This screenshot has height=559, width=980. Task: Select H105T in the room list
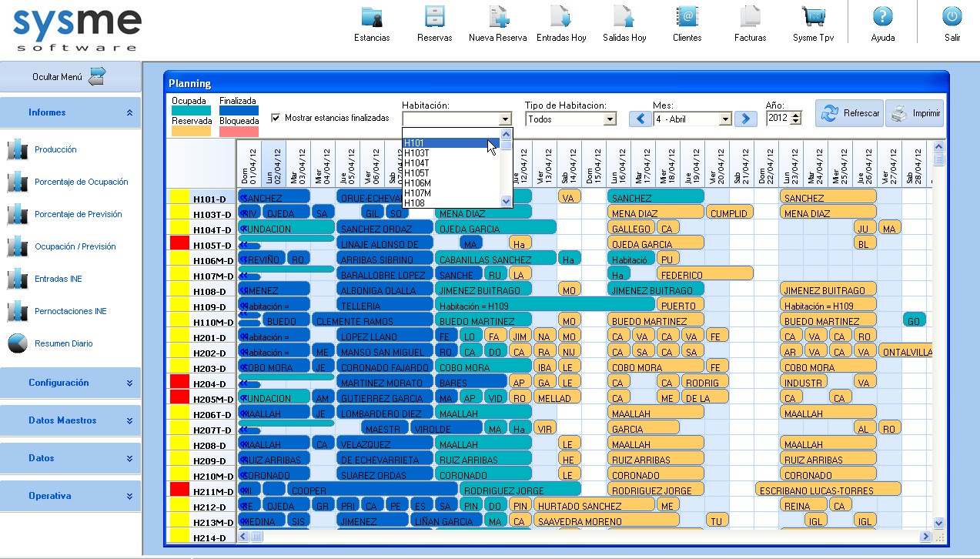click(451, 173)
